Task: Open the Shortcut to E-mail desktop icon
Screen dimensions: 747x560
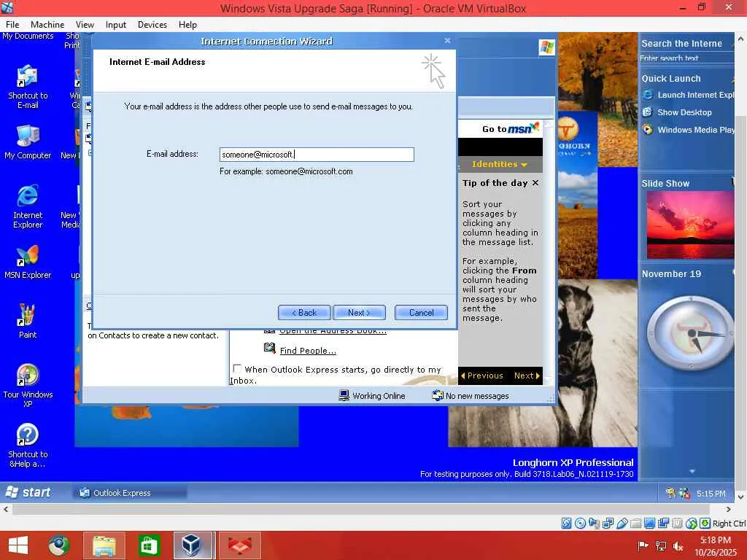Action: 28,87
